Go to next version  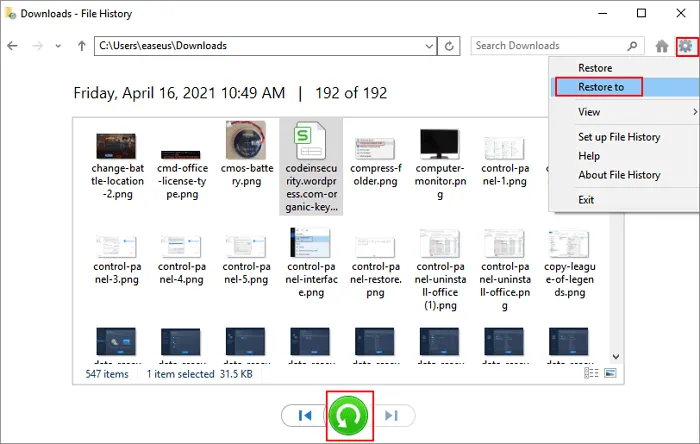coord(393,416)
